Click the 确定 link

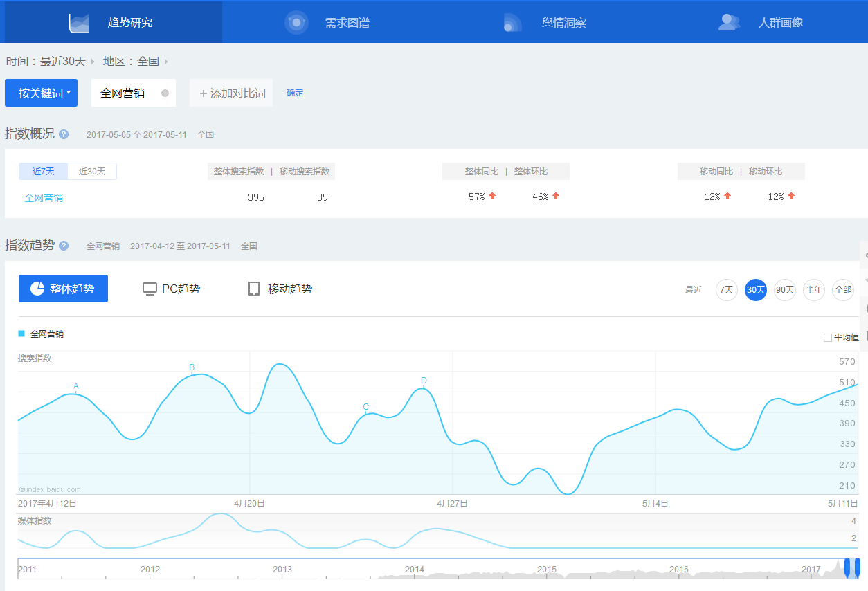coord(295,93)
